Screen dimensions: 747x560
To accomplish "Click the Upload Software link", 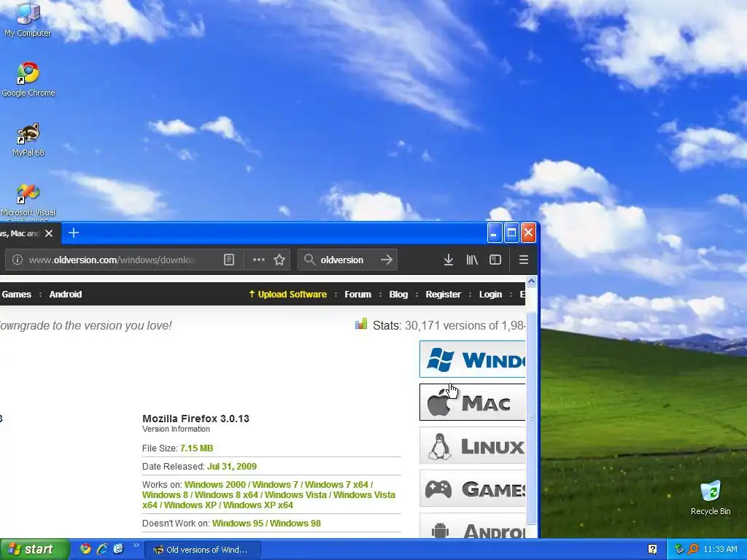I will 287,295.
